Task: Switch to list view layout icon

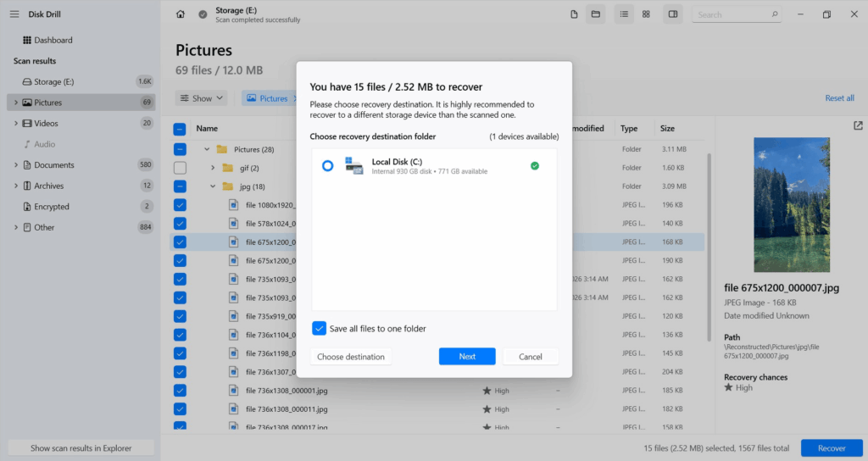Action: pyautogui.click(x=624, y=14)
